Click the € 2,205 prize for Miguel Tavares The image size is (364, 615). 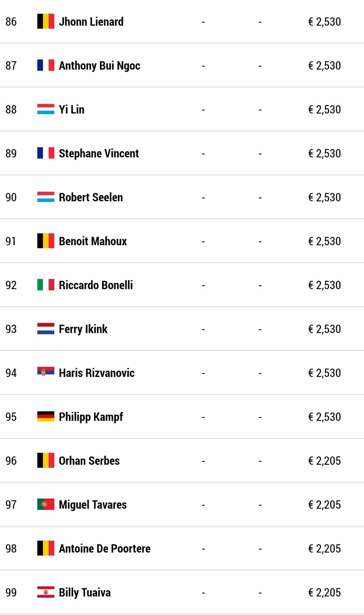coord(324,504)
